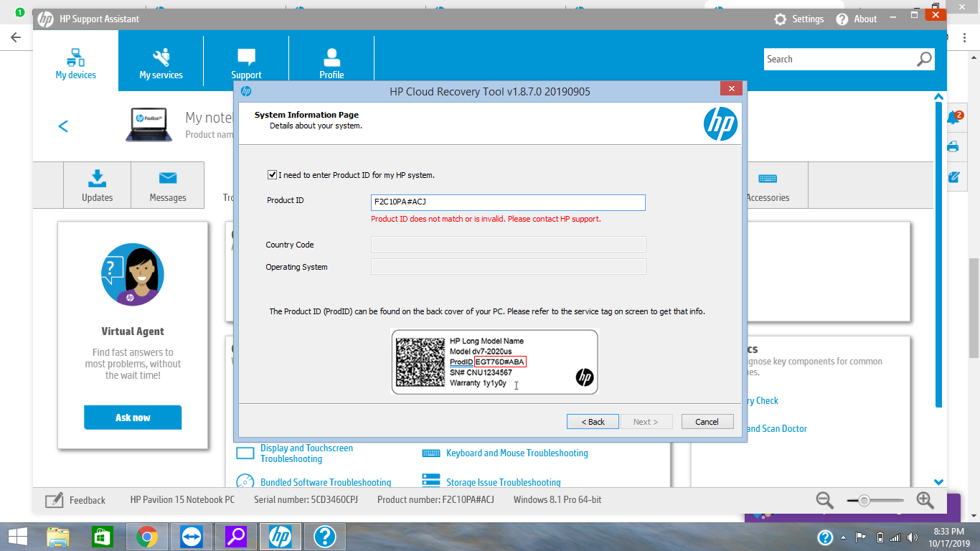The image size is (980, 551).
Task: Click the Feedback link in status bar
Action: 75,500
